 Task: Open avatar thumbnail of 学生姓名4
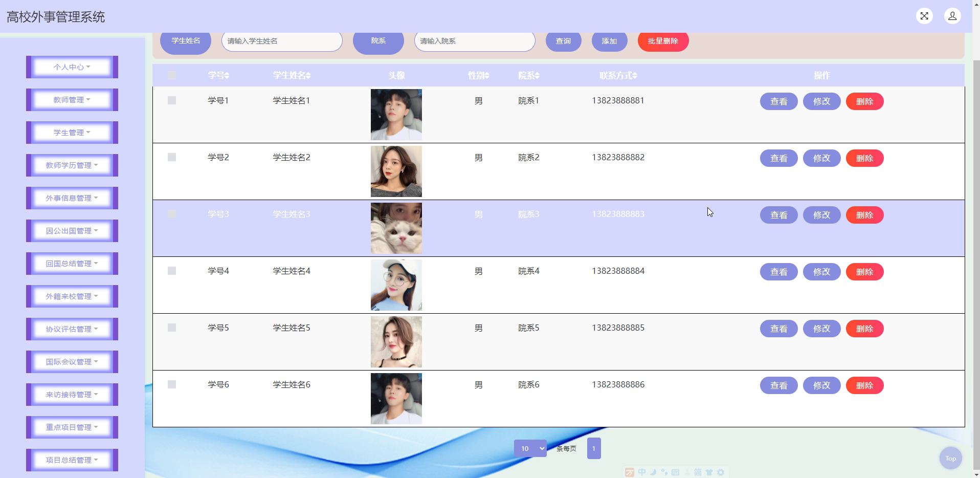click(x=396, y=285)
